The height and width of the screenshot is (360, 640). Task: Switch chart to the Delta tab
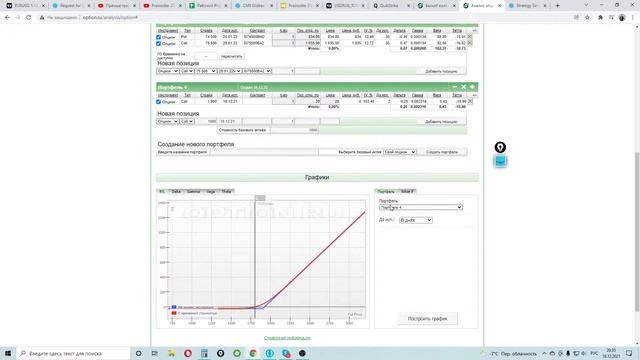176,191
